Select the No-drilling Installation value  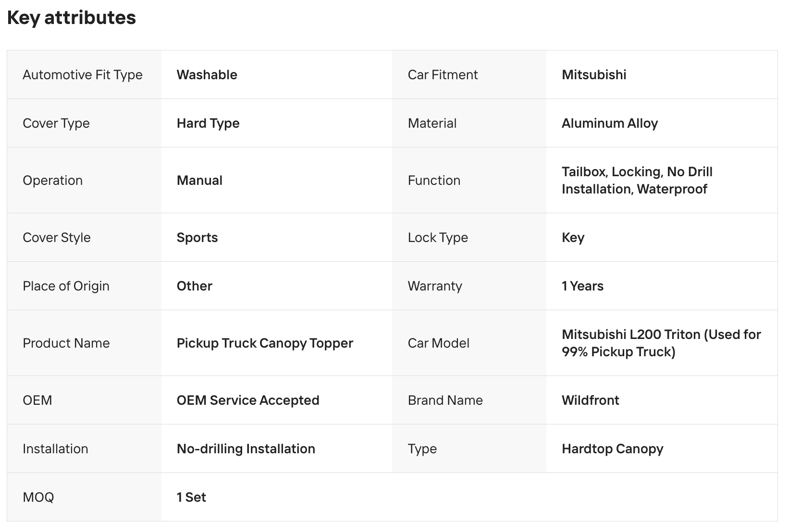click(246, 449)
